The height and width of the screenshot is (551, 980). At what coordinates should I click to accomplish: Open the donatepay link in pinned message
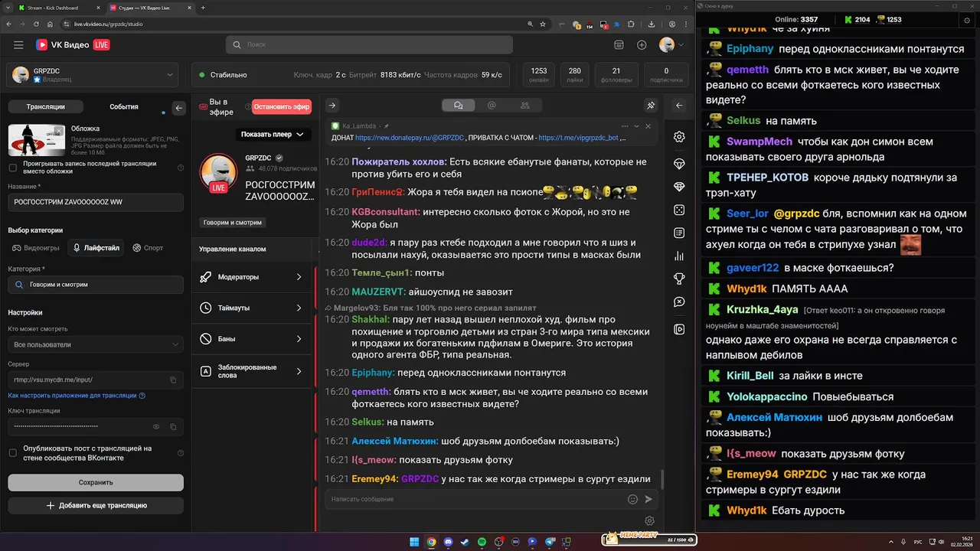point(410,139)
